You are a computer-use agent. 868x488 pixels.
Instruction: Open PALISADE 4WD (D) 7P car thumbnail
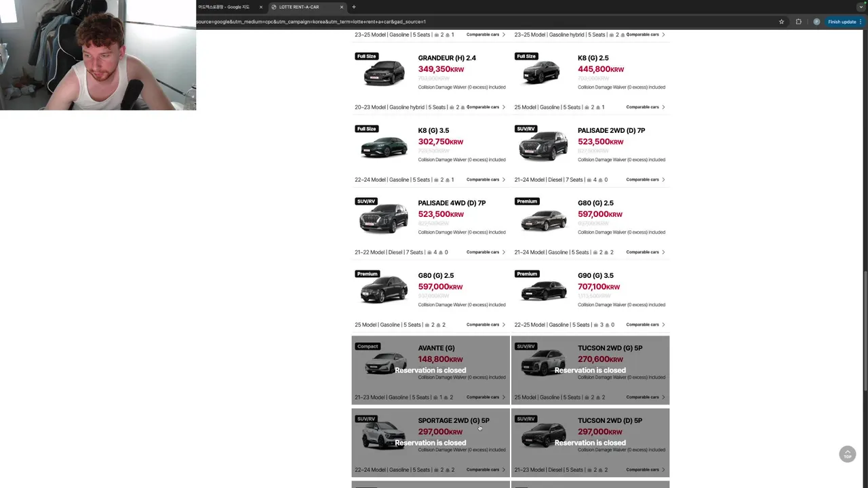(384, 218)
